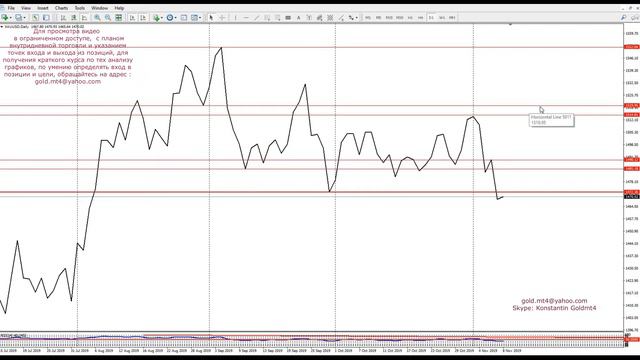Select the Trendline drawing tool
The height and width of the screenshot is (360, 640).
point(256,18)
